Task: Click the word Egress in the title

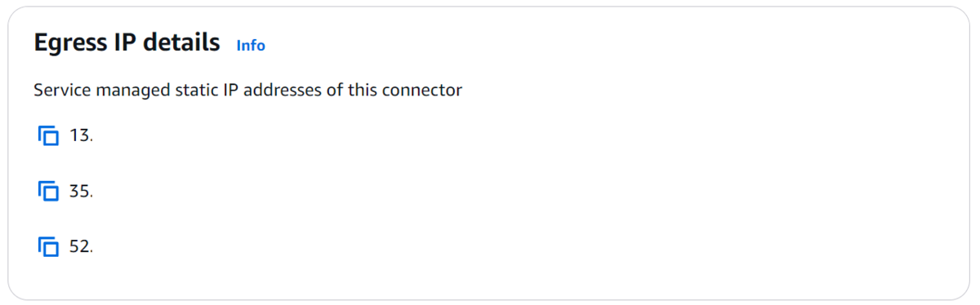Action: click(69, 43)
